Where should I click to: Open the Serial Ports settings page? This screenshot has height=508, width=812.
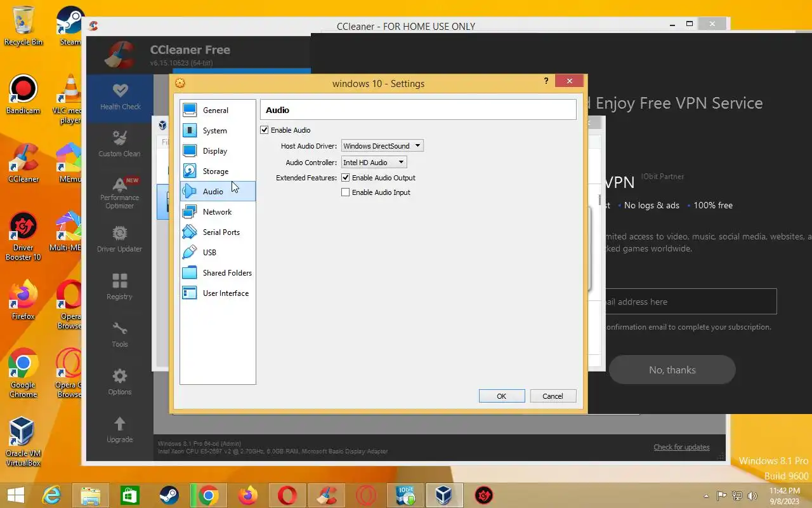(x=218, y=232)
